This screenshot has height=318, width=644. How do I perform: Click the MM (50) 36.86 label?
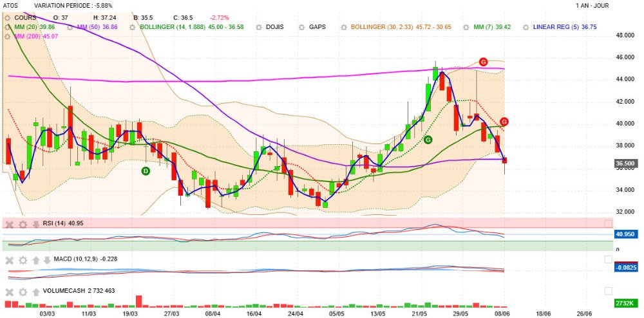coord(97,27)
